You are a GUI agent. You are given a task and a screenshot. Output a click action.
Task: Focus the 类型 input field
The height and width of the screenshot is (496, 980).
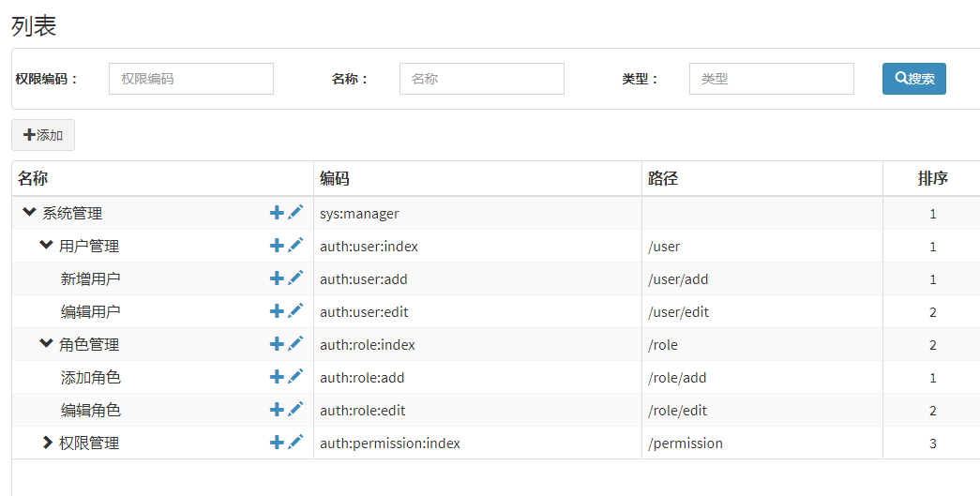pyautogui.click(x=771, y=79)
